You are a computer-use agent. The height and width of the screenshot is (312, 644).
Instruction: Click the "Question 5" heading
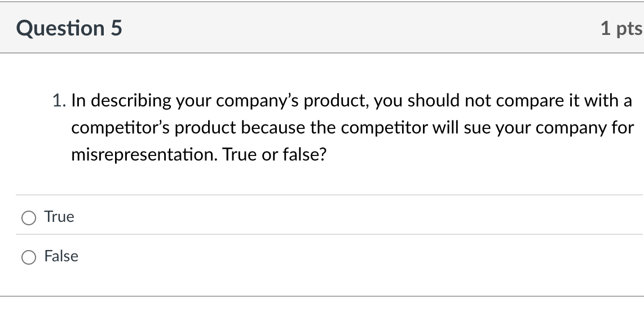pos(69,28)
